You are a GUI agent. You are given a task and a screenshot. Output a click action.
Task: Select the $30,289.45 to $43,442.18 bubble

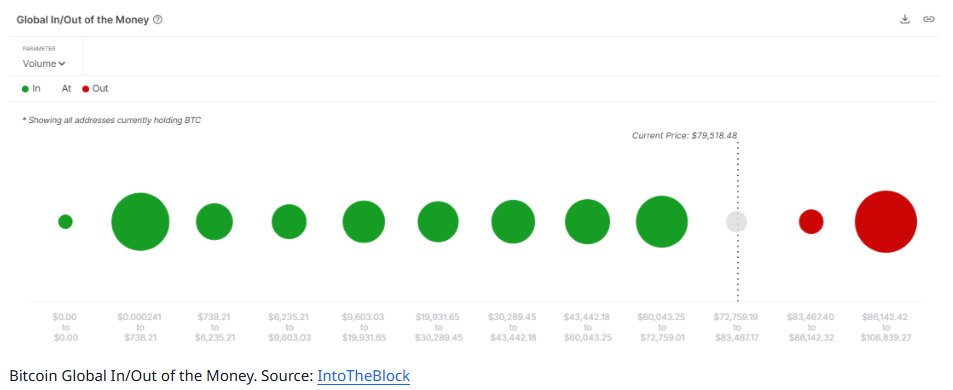[x=514, y=222]
